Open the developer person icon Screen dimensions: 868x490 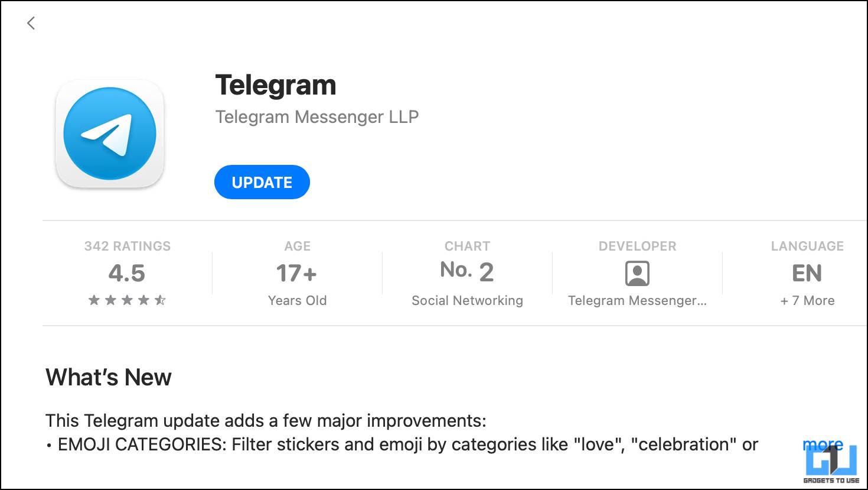click(637, 274)
